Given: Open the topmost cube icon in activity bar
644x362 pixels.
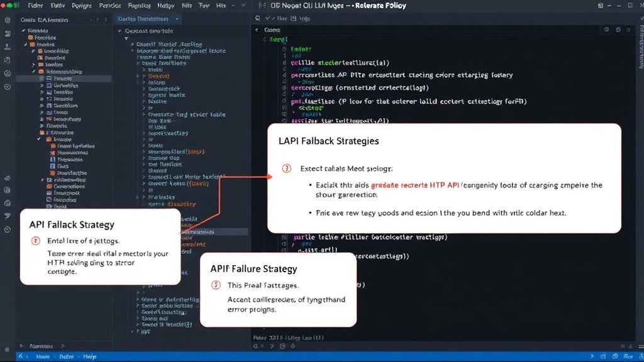Looking at the screenshot, I should pyautogui.click(x=8, y=20).
